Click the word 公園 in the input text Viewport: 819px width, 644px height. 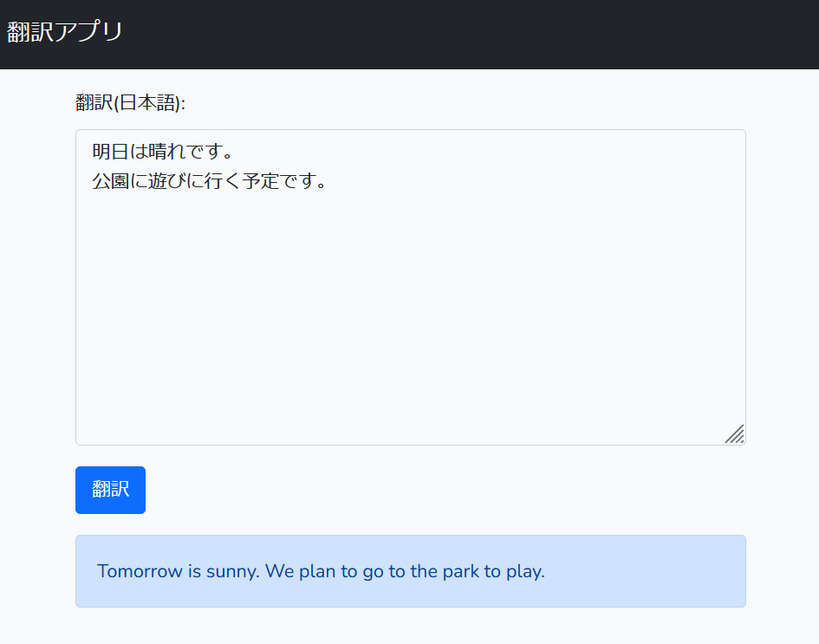(111, 180)
